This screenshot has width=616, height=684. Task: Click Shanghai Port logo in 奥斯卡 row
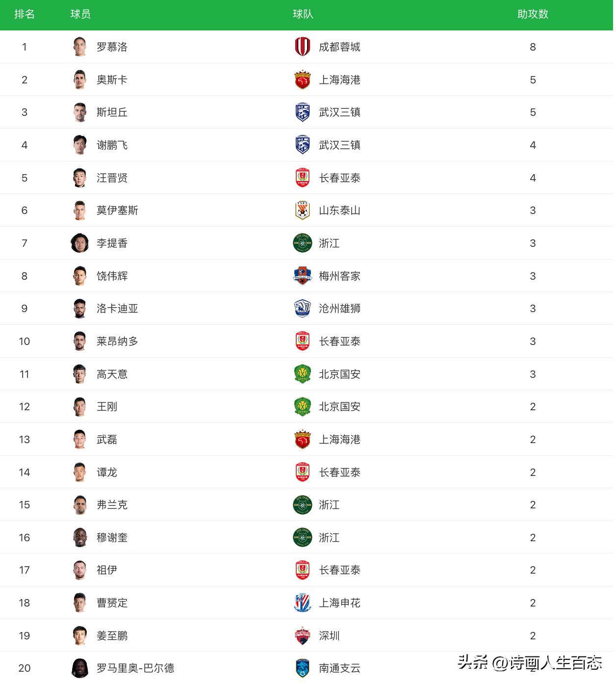pos(303,79)
